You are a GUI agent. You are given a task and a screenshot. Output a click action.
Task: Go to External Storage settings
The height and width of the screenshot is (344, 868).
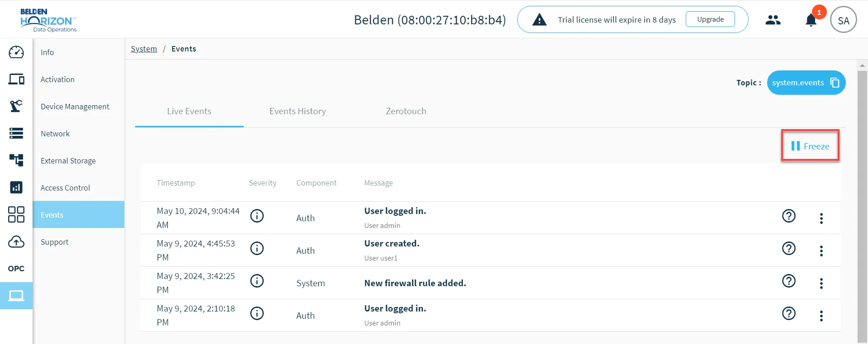pos(79,161)
